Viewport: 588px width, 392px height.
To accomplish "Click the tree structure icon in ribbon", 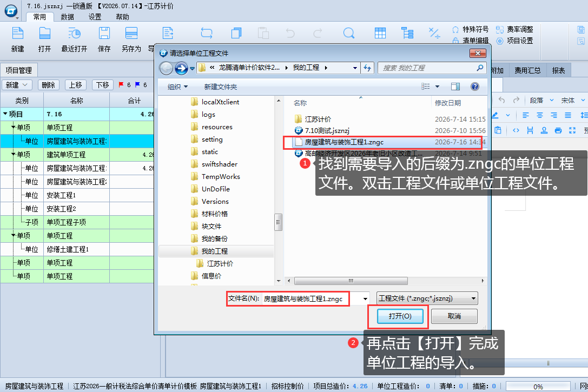I will [x=407, y=33].
